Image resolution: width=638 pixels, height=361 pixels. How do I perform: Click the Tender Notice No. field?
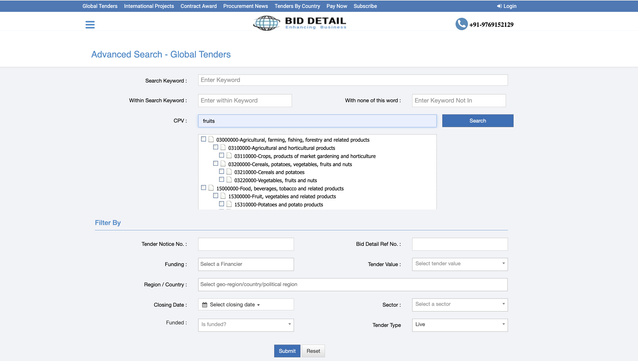(x=246, y=244)
